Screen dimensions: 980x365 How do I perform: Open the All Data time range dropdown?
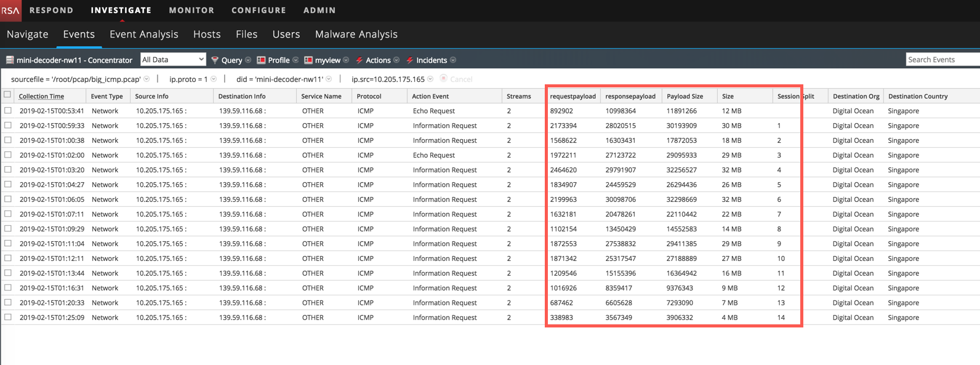(173, 60)
